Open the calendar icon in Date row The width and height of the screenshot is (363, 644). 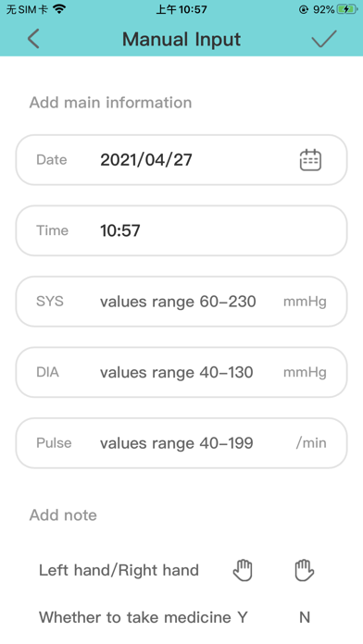tap(310, 160)
